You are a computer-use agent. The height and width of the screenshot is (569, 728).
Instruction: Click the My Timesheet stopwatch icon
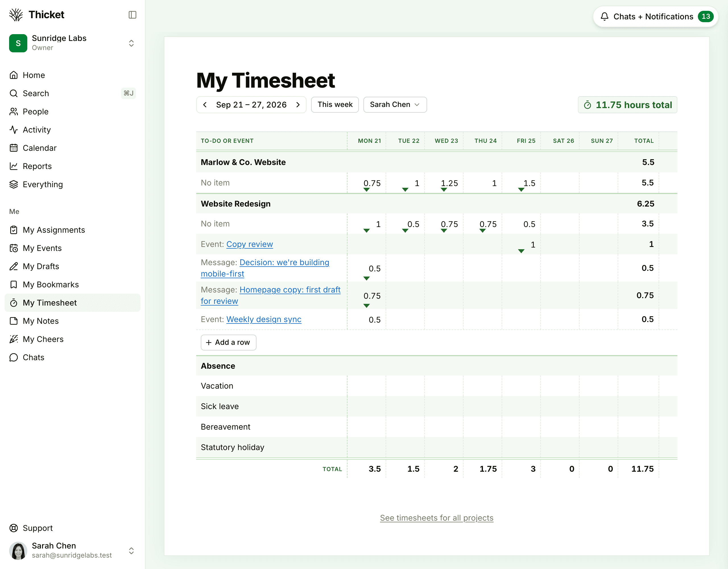click(x=14, y=303)
